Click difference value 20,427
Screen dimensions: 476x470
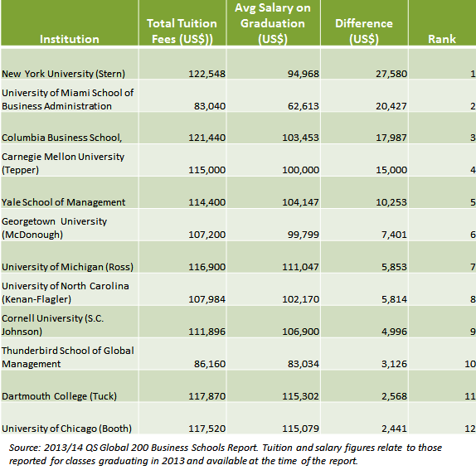391,106
